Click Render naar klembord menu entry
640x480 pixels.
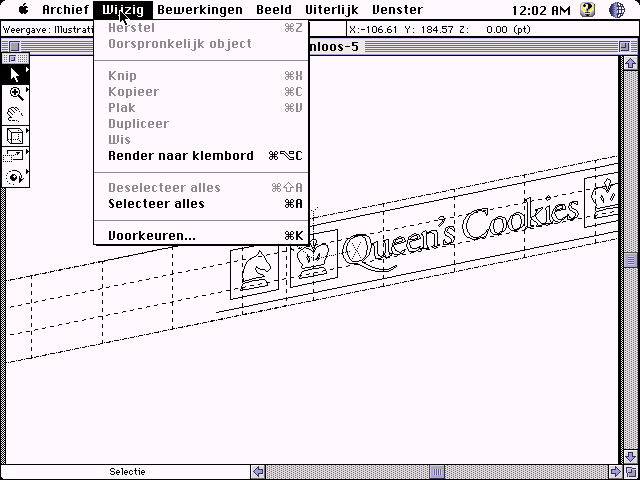(x=180, y=156)
